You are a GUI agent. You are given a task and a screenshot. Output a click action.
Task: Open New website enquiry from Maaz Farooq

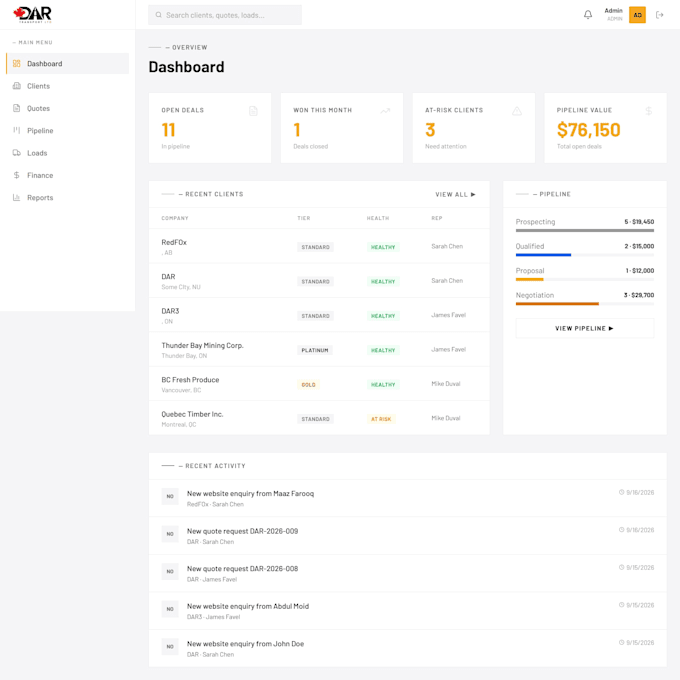[x=408, y=498]
